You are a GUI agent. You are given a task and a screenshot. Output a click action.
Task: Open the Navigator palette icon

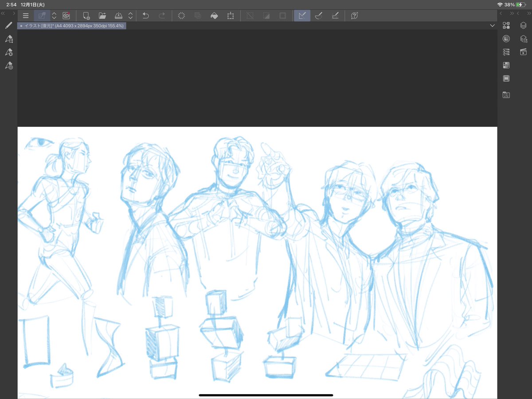point(506,39)
